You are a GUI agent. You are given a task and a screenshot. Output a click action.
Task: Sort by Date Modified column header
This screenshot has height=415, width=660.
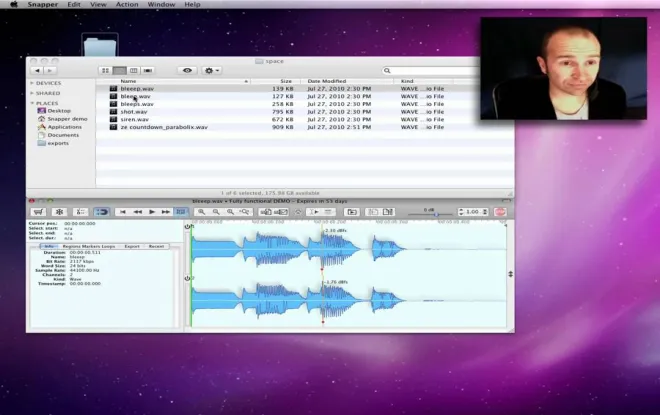(x=347, y=81)
